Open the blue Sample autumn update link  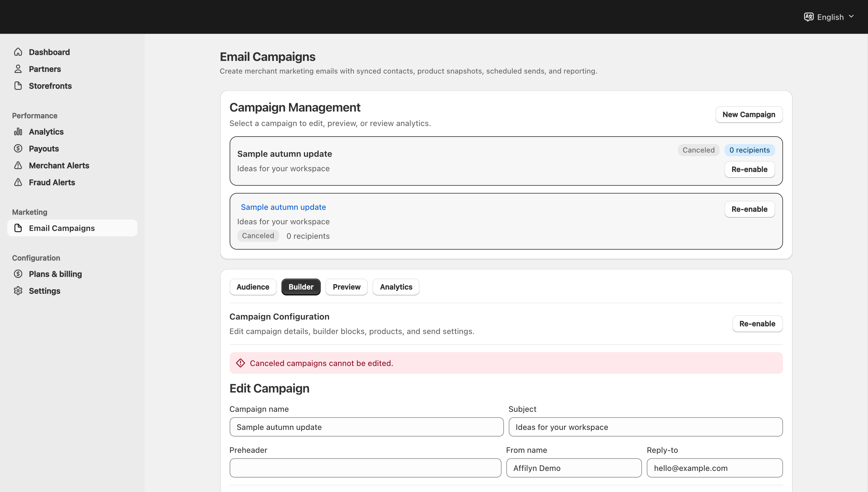(283, 207)
